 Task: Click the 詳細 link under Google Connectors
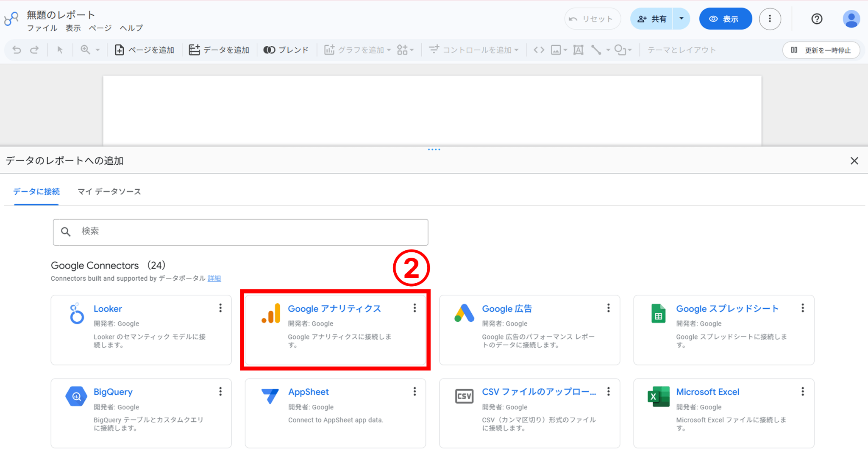coord(214,279)
